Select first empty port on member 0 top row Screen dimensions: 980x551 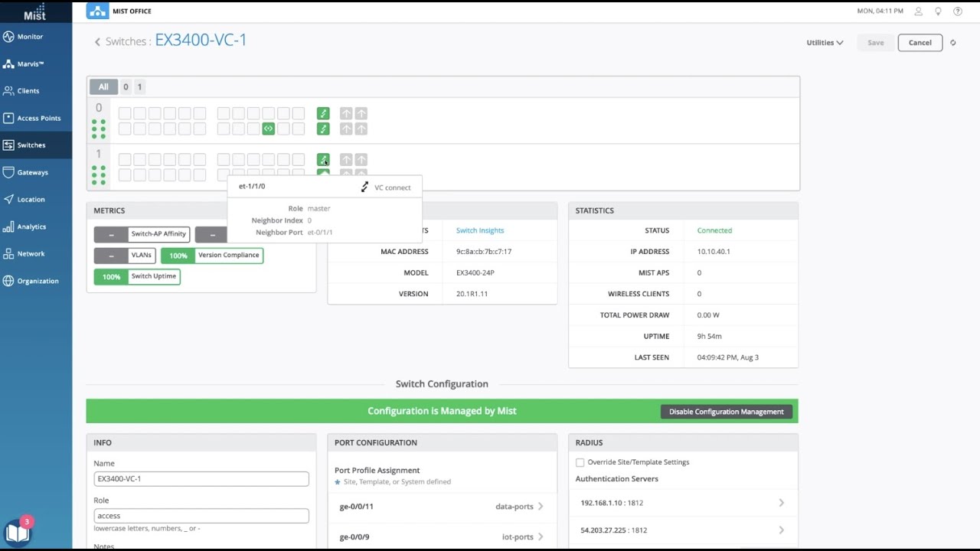coord(125,113)
